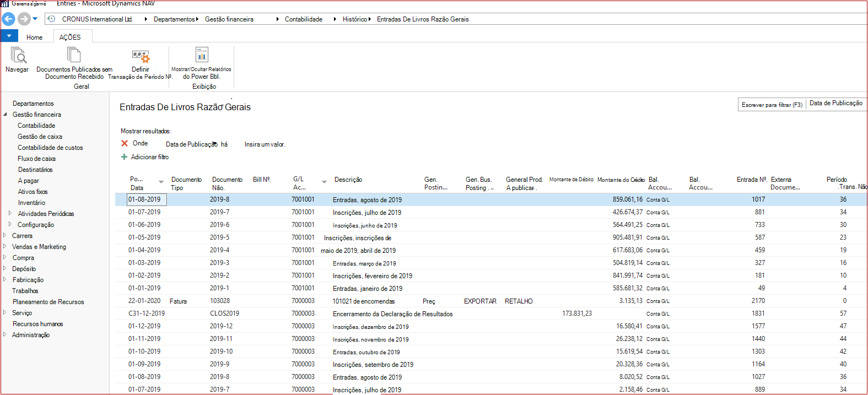Toggle Mostrar/Ocultar Relatórios do Power BI
Image resolution: width=868 pixels, height=395 pixels.
pos(202,55)
